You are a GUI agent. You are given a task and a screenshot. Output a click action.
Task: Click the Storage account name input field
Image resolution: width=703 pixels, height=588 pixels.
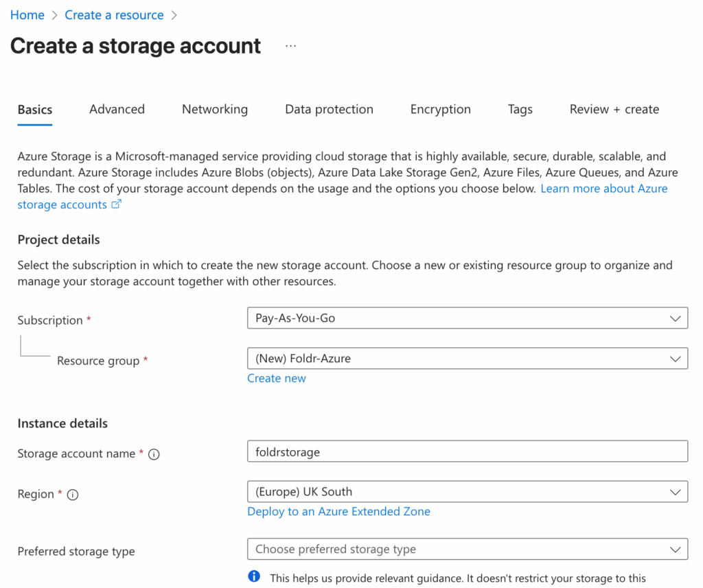pos(467,452)
